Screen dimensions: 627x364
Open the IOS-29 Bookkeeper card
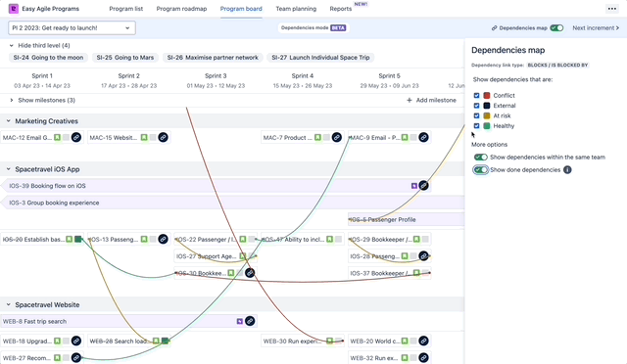[390, 239]
